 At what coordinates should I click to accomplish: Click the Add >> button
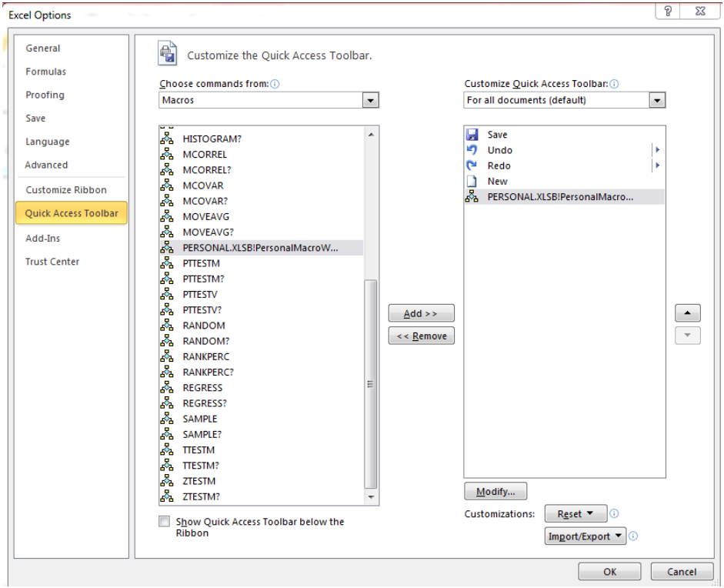(x=421, y=313)
